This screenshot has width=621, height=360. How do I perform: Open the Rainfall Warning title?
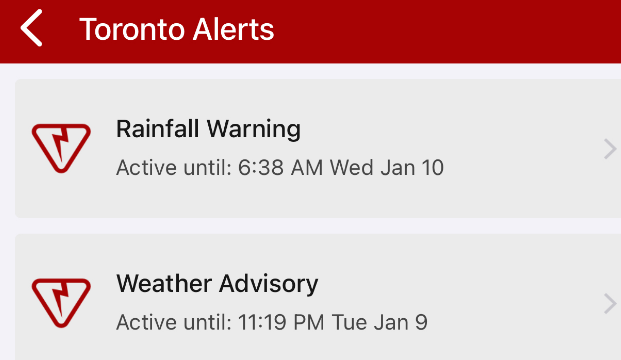[208, 129]
